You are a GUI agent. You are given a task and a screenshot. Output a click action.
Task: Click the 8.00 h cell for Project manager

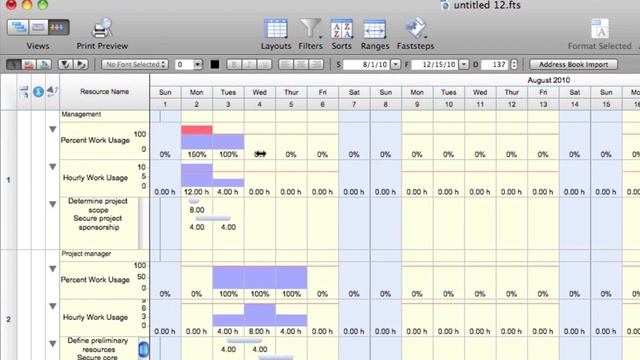[260, 331]
